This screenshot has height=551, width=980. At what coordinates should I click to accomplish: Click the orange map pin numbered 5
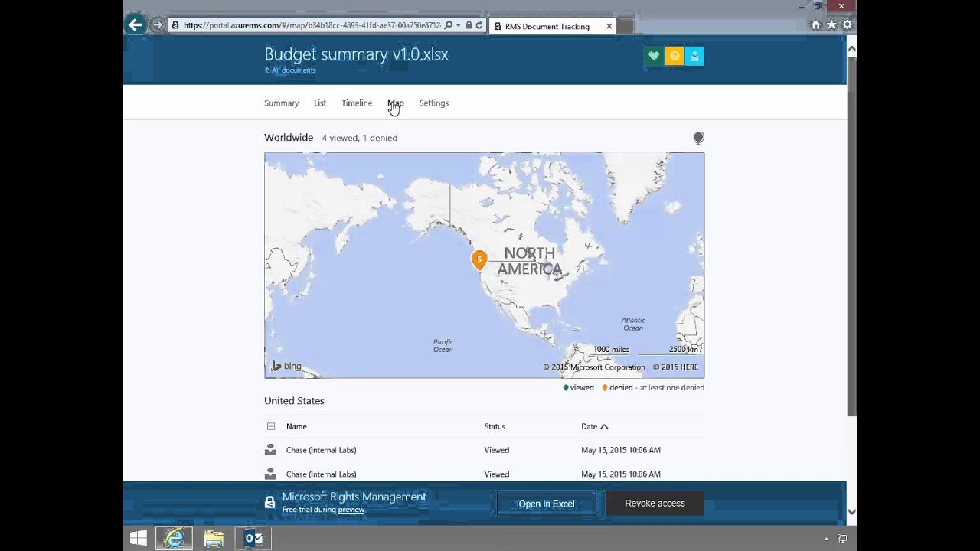[479, 260]
